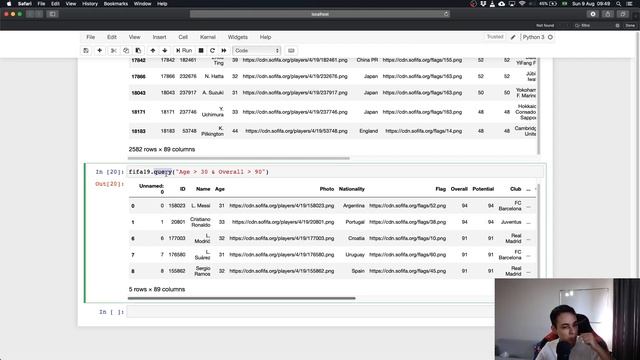Open the Jupyter File menu
This screenshot has height=360, width=640.
[91, 37]
